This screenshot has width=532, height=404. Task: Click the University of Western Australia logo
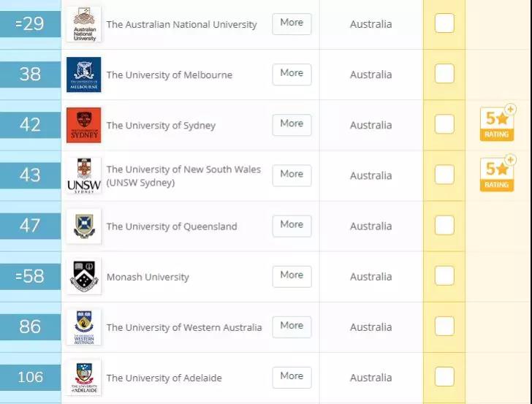[x=84, y=327]
